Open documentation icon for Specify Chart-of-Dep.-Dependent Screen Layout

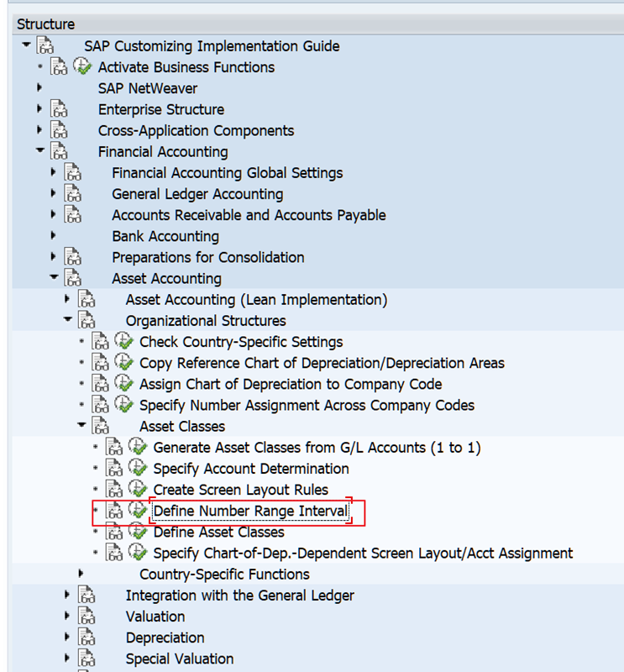point(113,553)
